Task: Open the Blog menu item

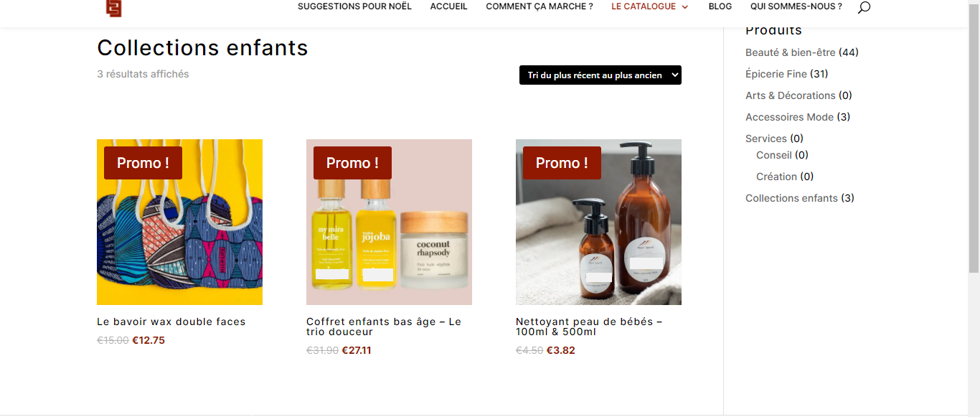Action: 720,6
